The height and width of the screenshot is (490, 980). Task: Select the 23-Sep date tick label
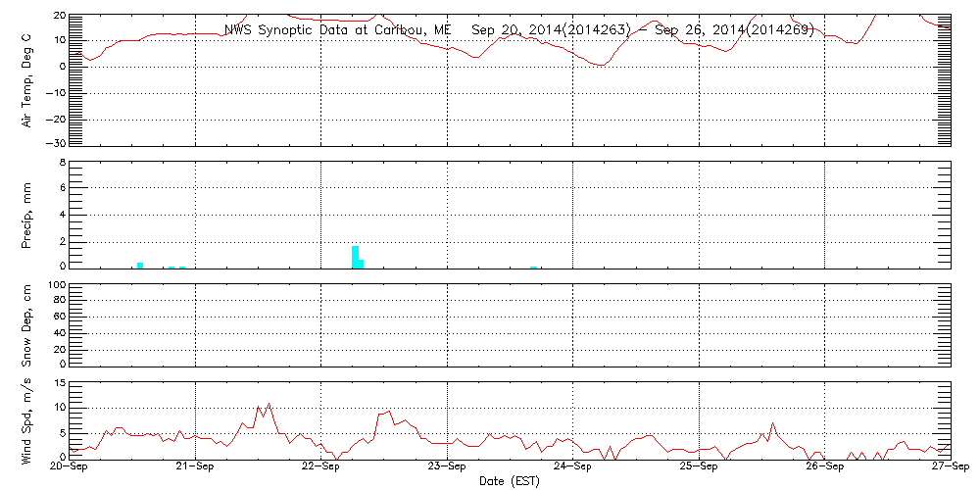point(448,467)
